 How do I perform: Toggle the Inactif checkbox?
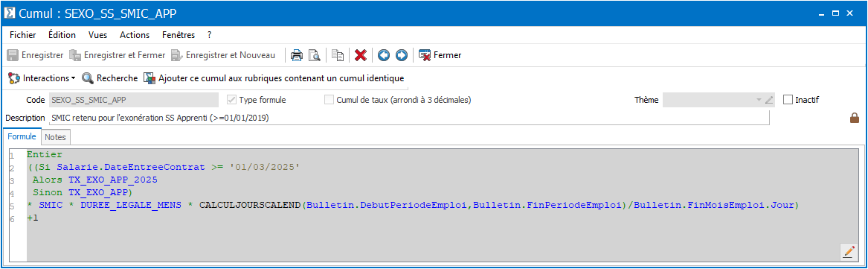pyautogui.click(x=788, y=101)
